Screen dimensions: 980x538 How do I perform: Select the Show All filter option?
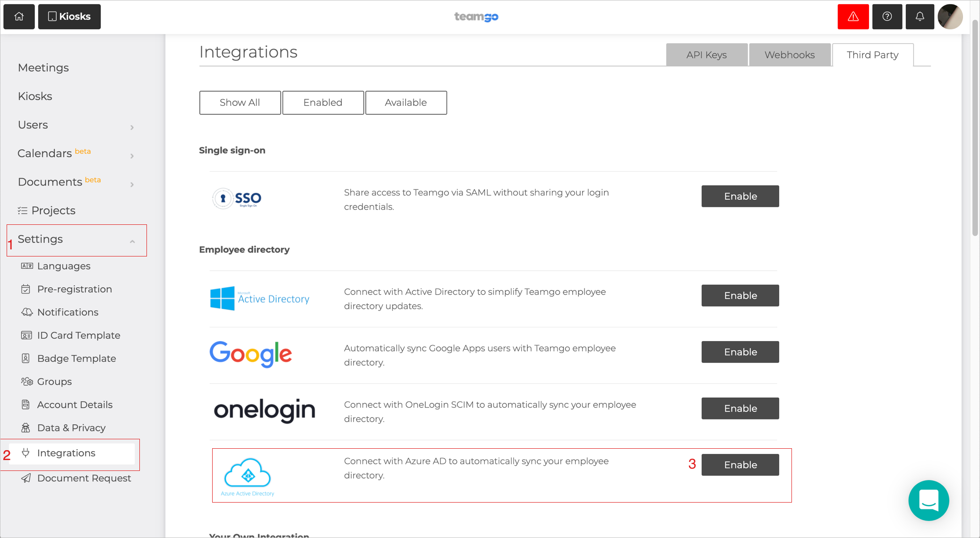(240, 102)
